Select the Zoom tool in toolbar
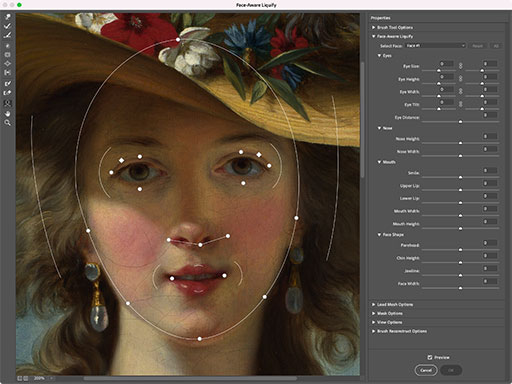This screenshot has width=512, height=384. [7, 123]
